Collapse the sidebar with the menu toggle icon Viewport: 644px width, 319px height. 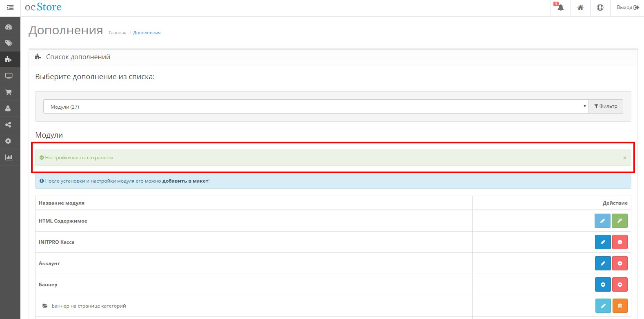[10, 8]
